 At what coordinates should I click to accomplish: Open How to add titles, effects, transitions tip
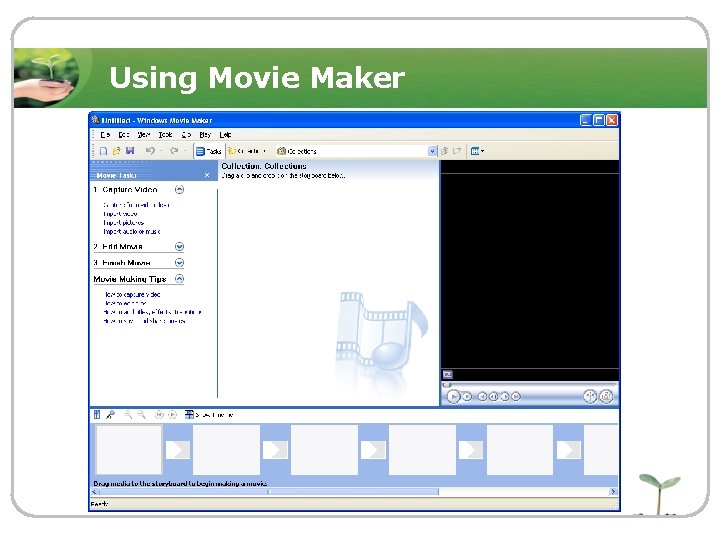tap(152, 312)
